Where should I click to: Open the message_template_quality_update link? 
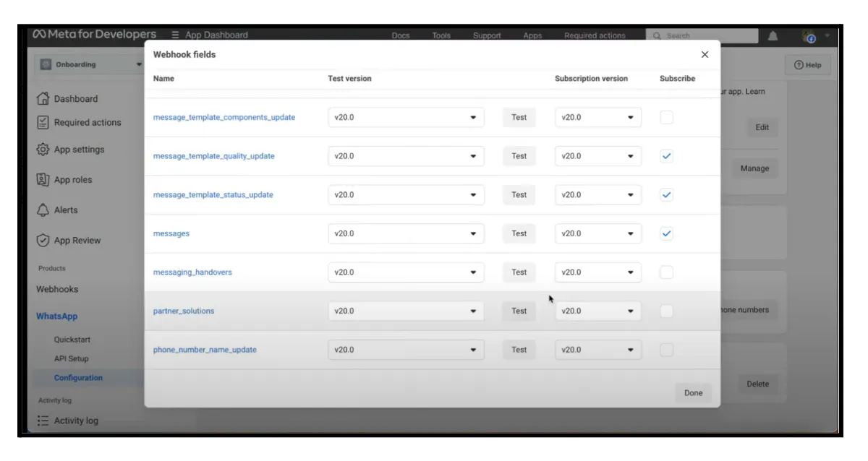tap(214, 156)
